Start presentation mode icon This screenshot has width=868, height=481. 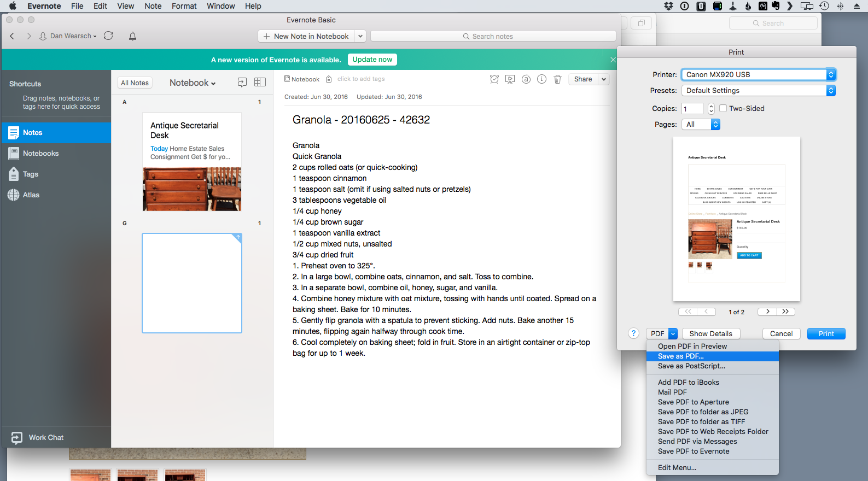pos(510,79)
